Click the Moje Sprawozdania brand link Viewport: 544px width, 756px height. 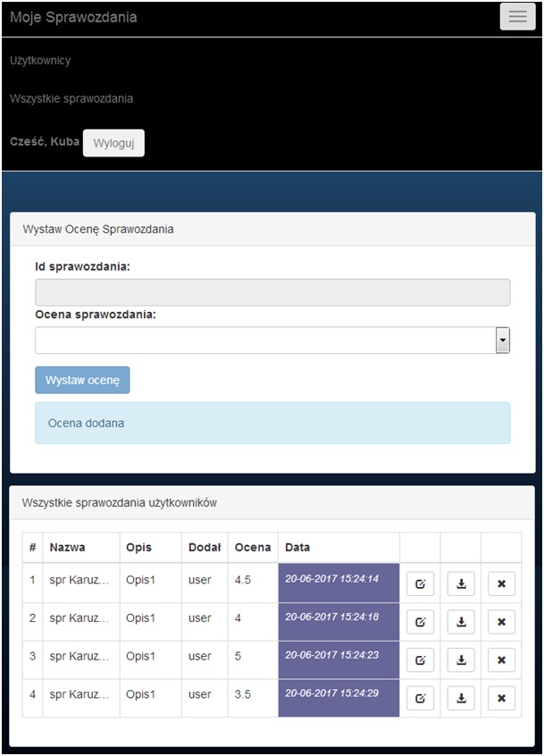73,17
